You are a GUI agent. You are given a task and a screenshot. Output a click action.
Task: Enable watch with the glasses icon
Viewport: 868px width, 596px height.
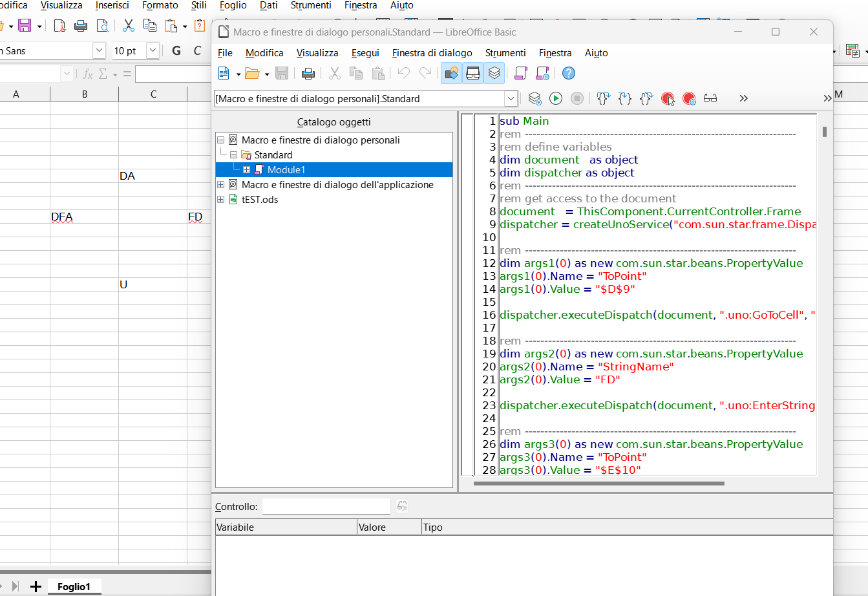pyautogui.click(x=710, y=98)
